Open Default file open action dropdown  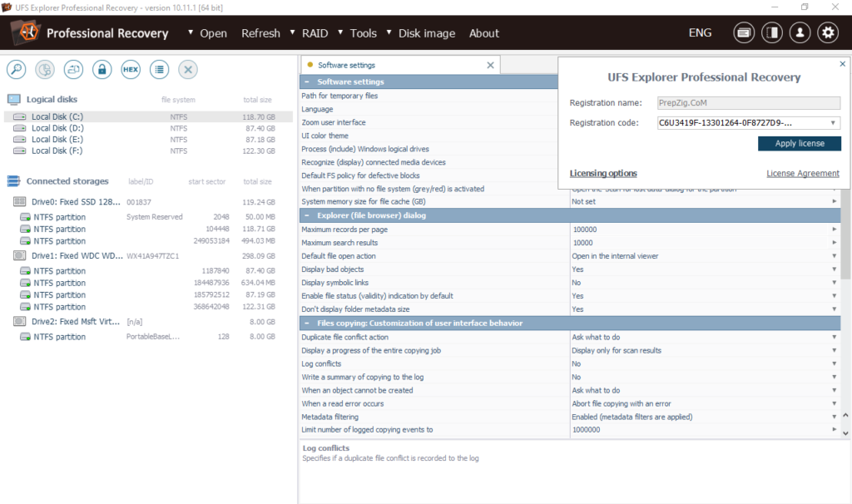tap(834, 256)
